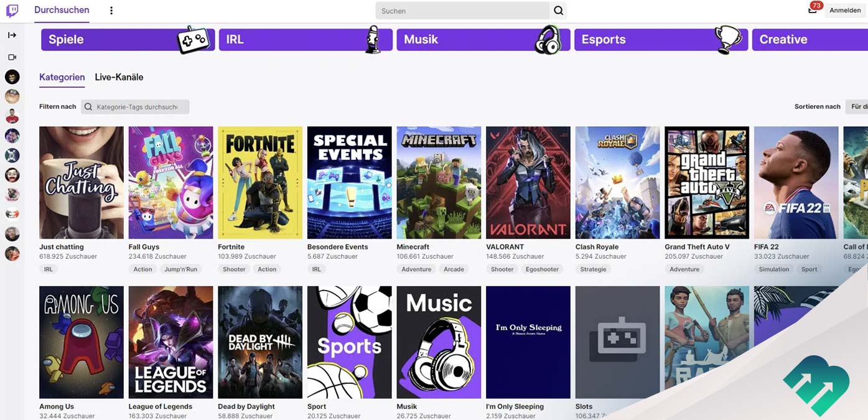
Task: Open the Dead by Daylight cover art
Action: pos(260,342)
